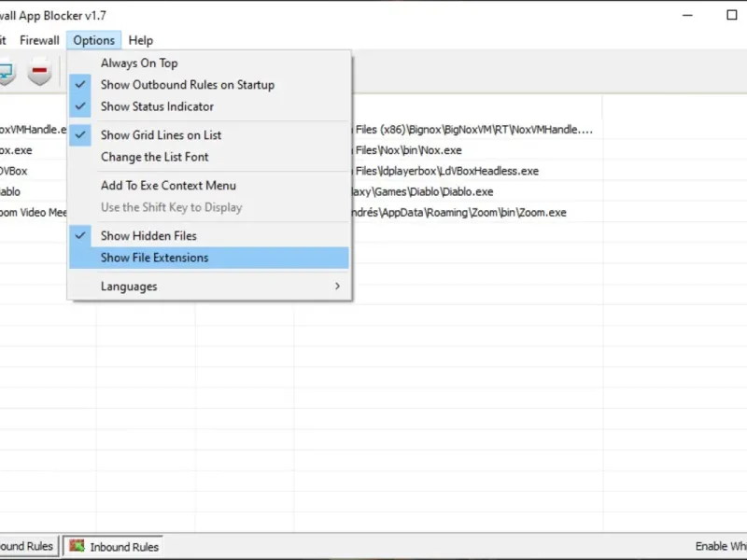Screen dimensions: 747x560
Task: Enable Show File Extensions
Action: pyautogui.click(x=154, y=258)
